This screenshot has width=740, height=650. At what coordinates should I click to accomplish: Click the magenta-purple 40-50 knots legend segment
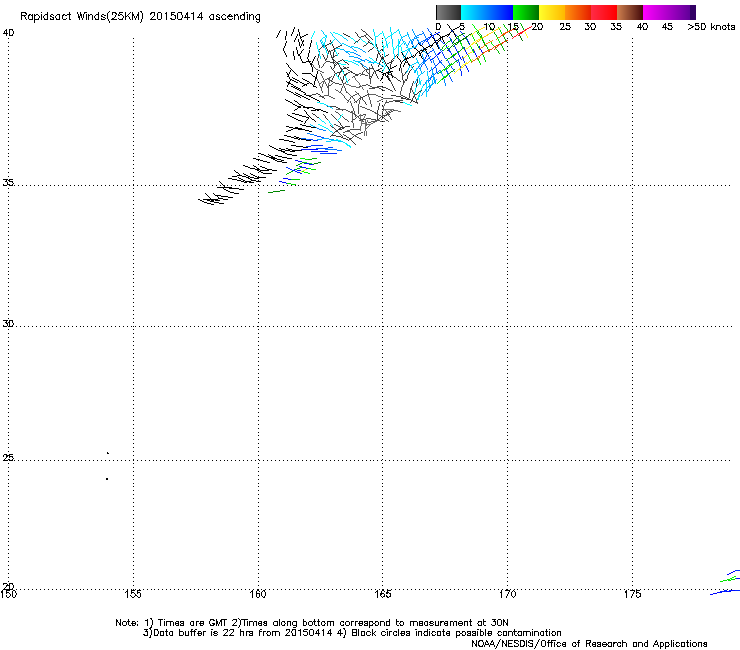pos(669,12)
